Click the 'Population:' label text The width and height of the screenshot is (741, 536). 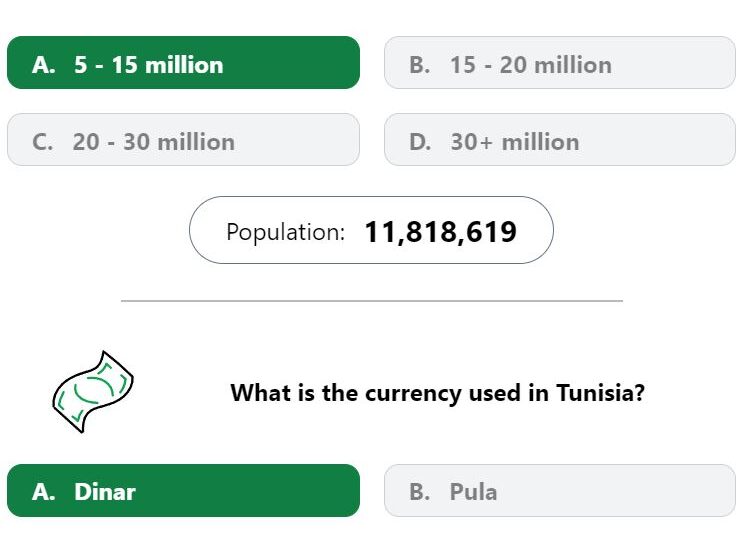[x=285, y=232]
